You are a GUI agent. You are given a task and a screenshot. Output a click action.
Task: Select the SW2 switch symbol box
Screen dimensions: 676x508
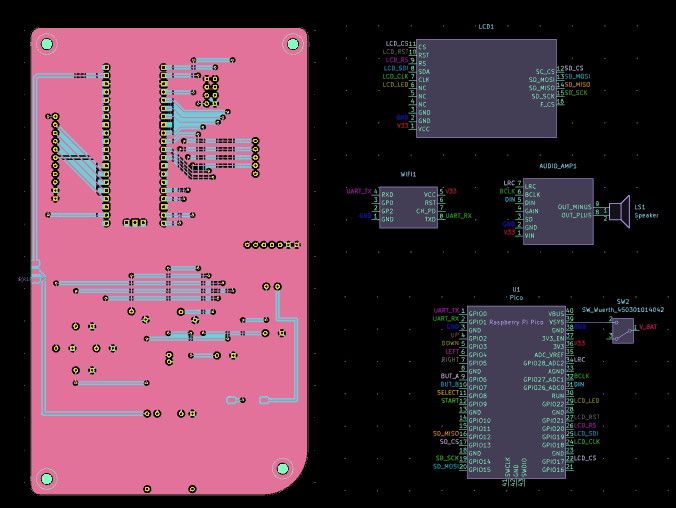[x=623, y=331]
